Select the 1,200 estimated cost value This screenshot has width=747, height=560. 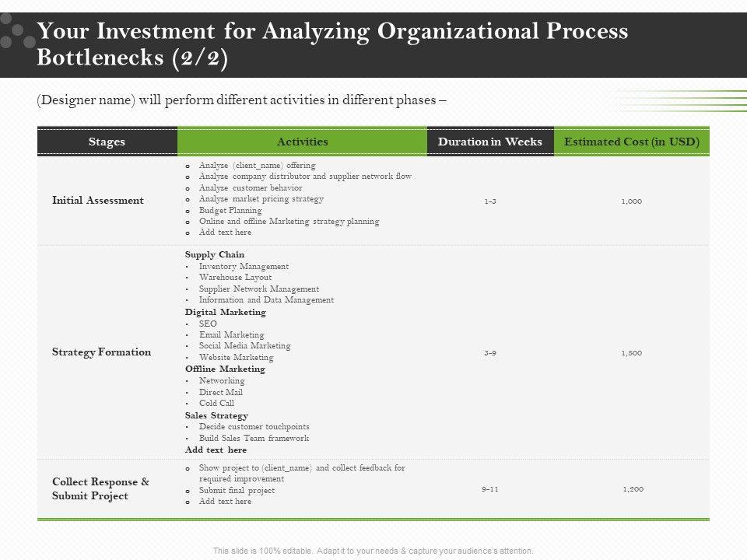[633, 489]
